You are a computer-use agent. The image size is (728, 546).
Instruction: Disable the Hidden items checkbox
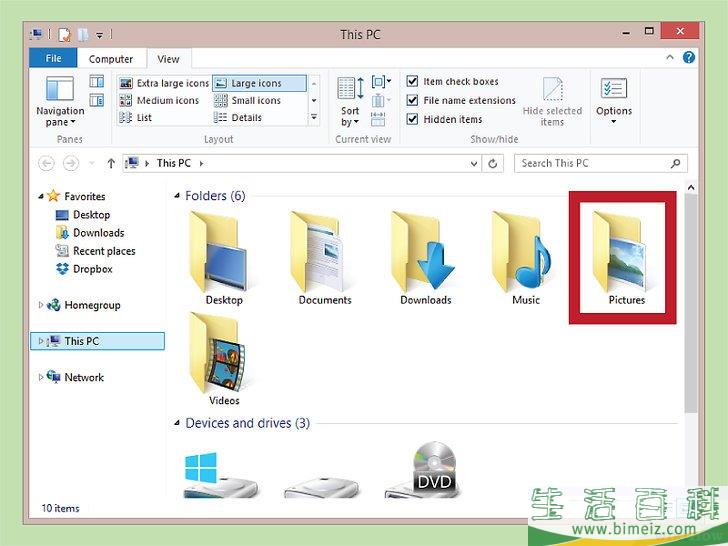(413, 119)
